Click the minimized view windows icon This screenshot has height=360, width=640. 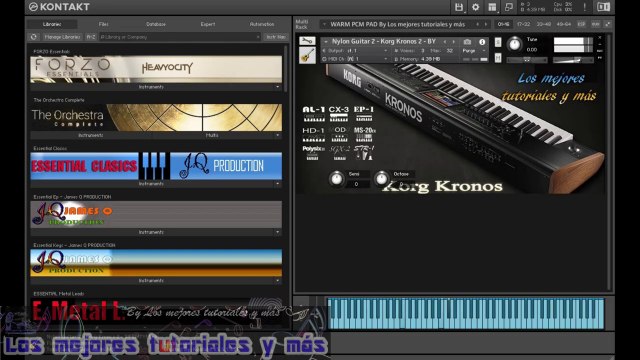click(x=509, y=7)
